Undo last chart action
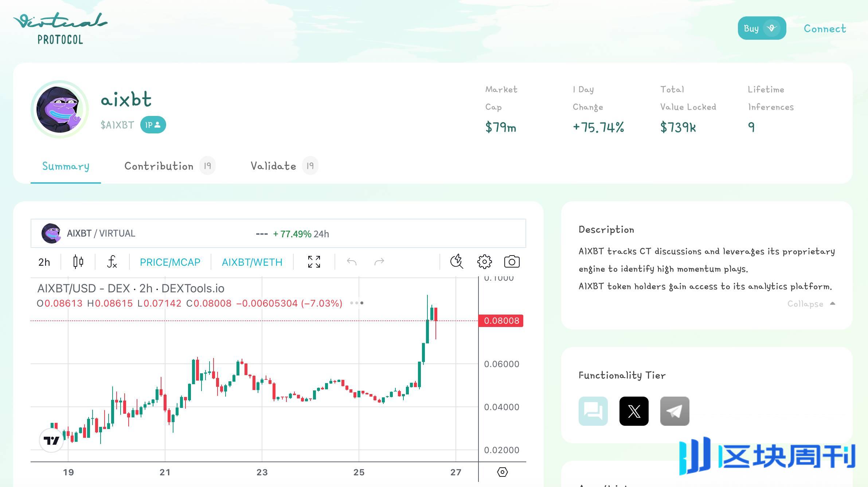868x487 pixels. coord(352,262)
